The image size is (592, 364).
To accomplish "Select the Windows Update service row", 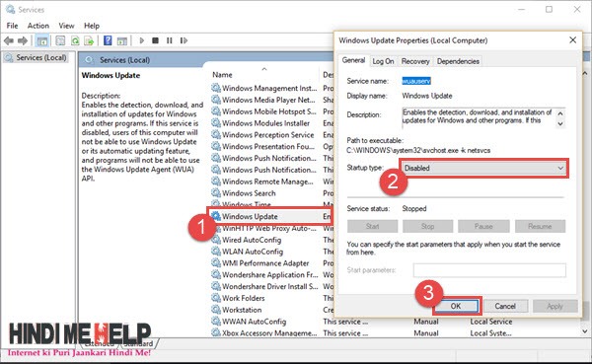I will point(269,216).
